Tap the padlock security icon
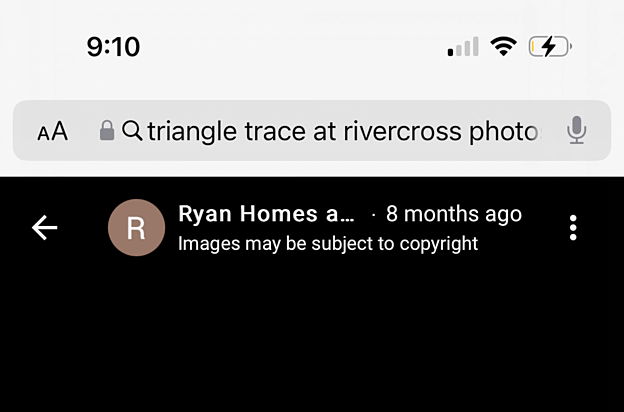The width and height of the screenshot is (624, 412). (107, 131)
